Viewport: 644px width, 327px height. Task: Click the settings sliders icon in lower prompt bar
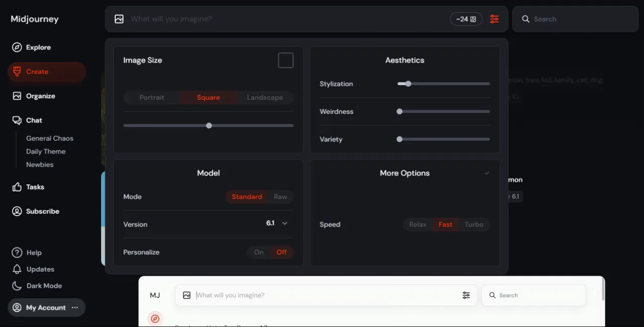(x=466, y=295)
